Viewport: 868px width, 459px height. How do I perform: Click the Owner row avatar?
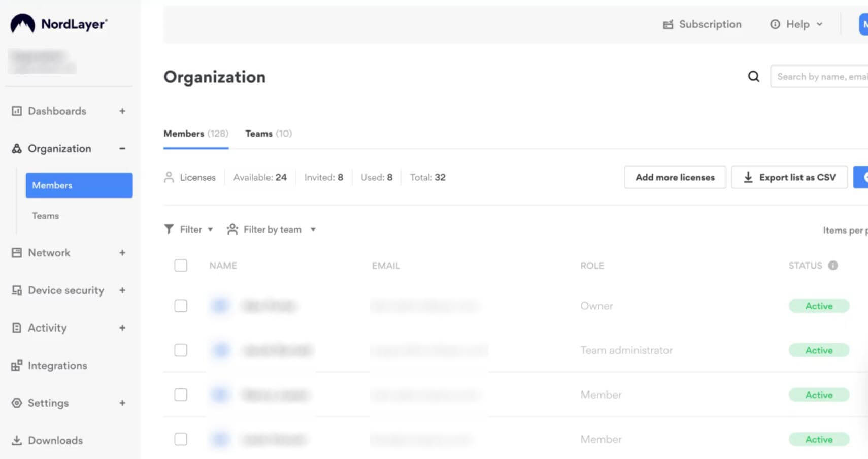pyautogui.click(x=220, y=306)
